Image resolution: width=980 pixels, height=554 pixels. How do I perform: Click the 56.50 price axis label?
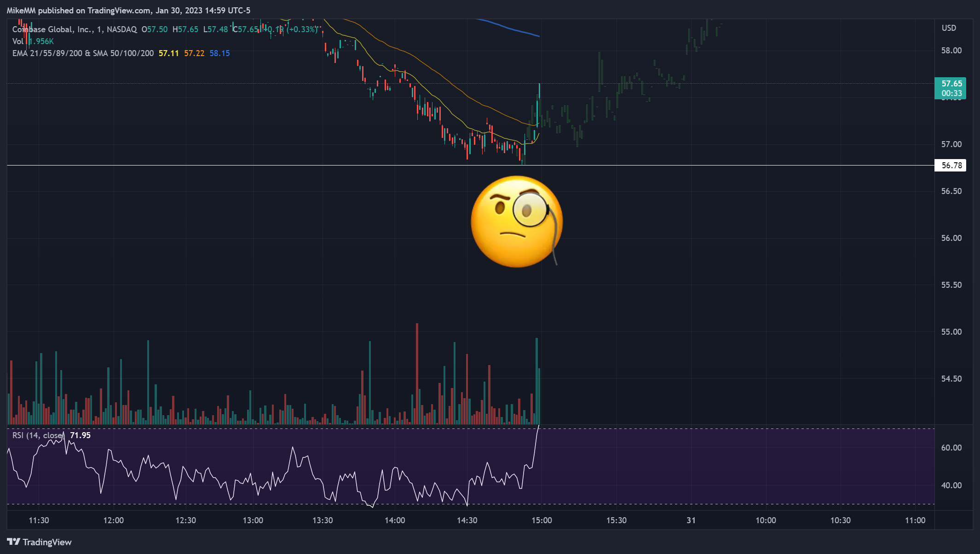pyautogui.click(x=951, y=191)
